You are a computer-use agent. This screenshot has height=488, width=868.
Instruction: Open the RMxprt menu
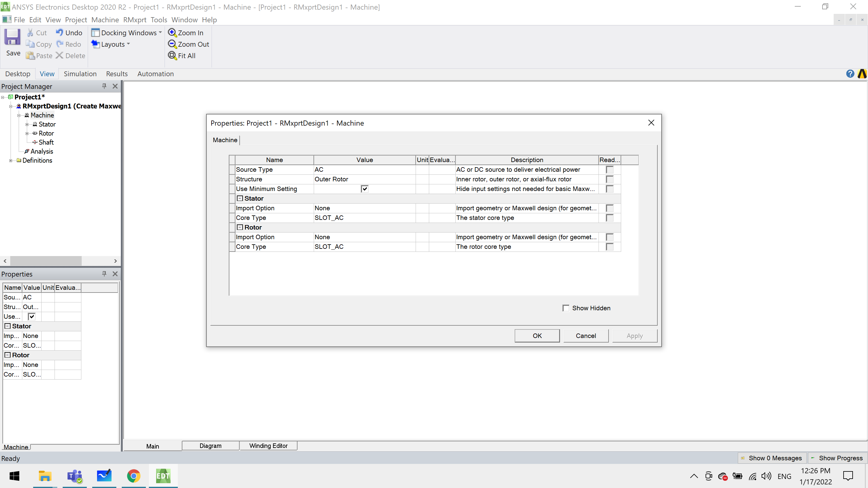(x=135, y=20)
